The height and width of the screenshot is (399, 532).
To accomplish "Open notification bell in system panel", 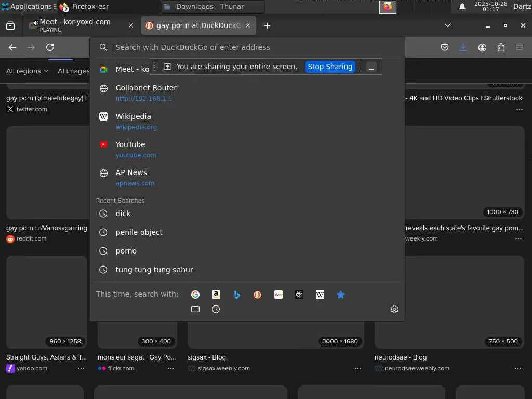I will pyautogui.click(x=462, y=7).
